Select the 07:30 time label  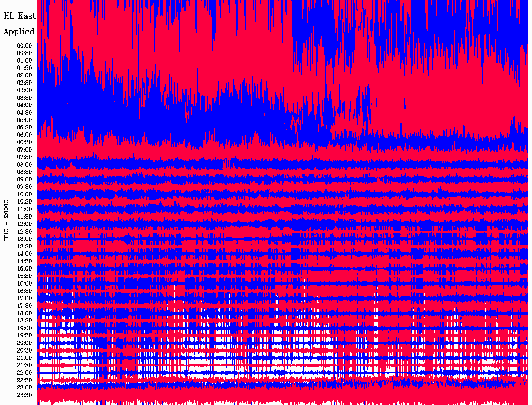24,157
